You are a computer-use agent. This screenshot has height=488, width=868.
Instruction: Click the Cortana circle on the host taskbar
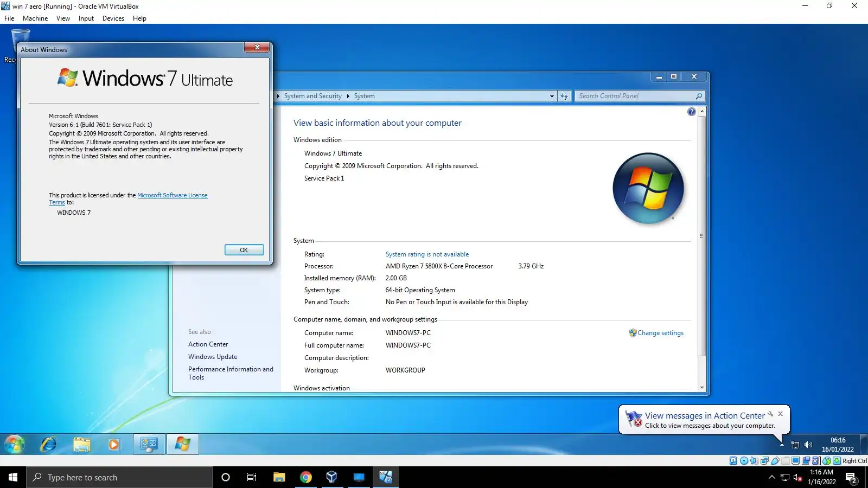(x=226, y=477)
